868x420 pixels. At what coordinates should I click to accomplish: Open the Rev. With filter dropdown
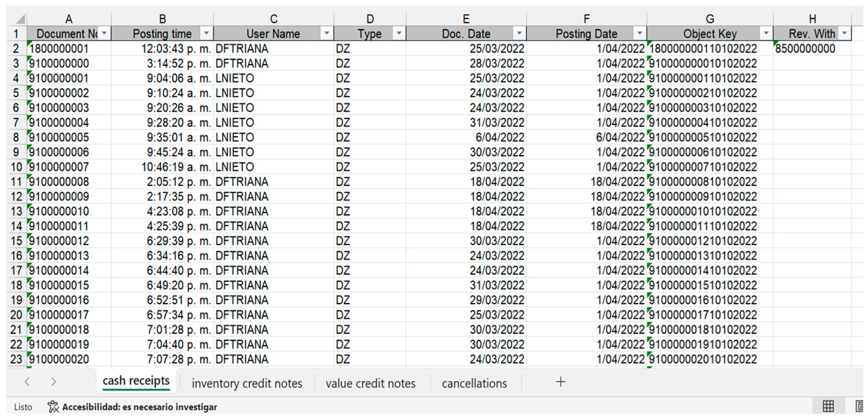tap(844, 33)
